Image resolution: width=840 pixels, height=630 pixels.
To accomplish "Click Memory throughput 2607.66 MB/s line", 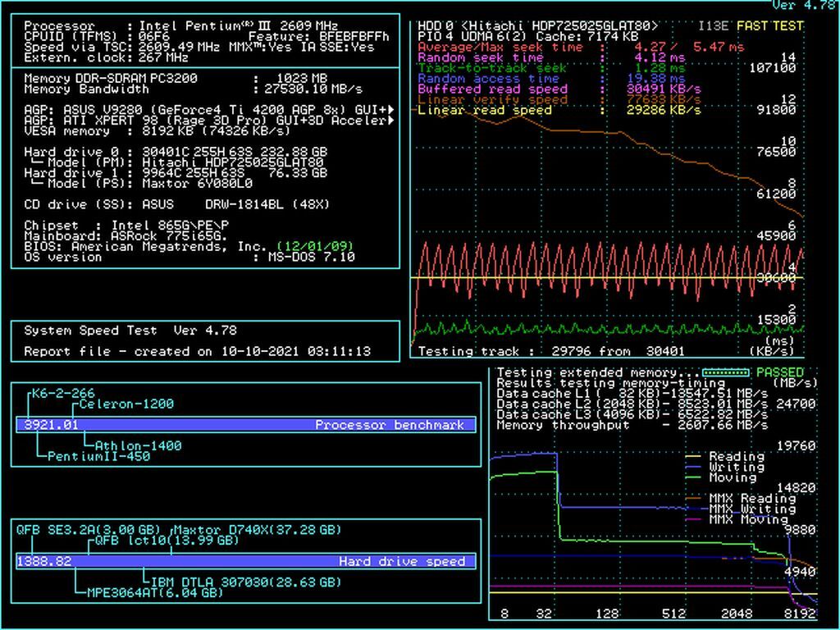I will (x=632, y=425).
